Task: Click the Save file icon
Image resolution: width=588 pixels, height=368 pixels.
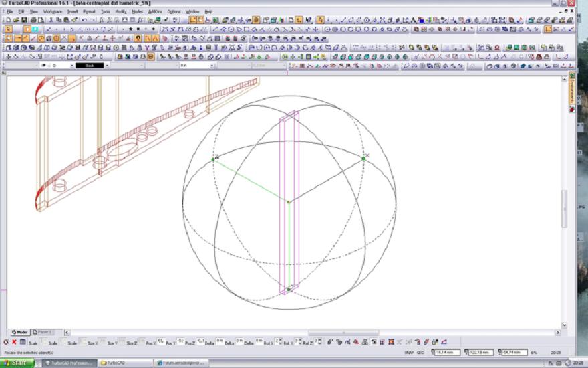Action: click(x=23, y=21)
